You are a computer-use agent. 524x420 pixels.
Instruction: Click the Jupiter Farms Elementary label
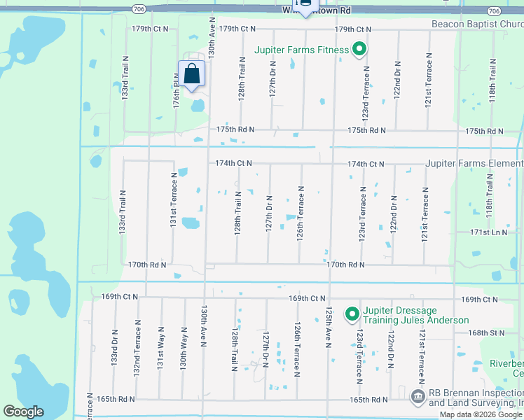coord(474,163)
